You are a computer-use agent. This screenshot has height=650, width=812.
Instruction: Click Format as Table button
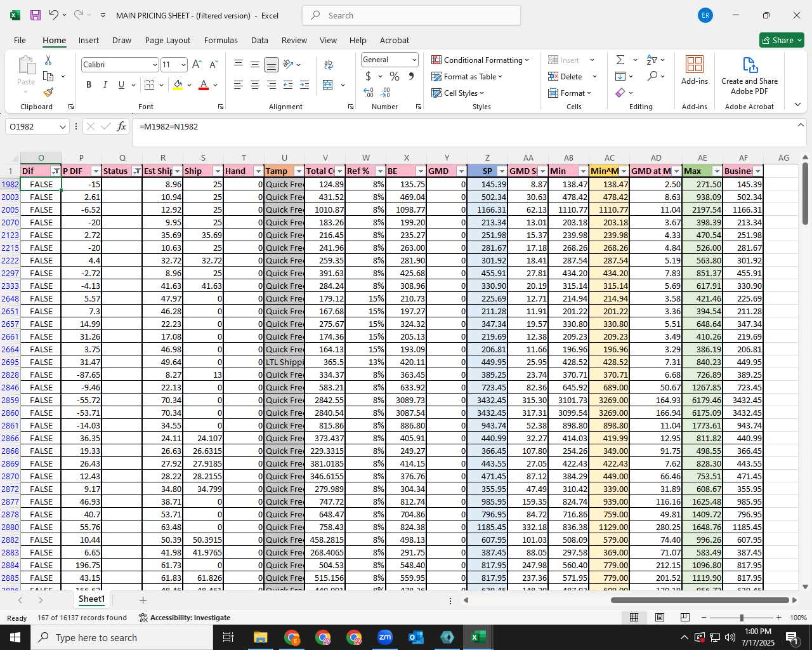(467, 77)
